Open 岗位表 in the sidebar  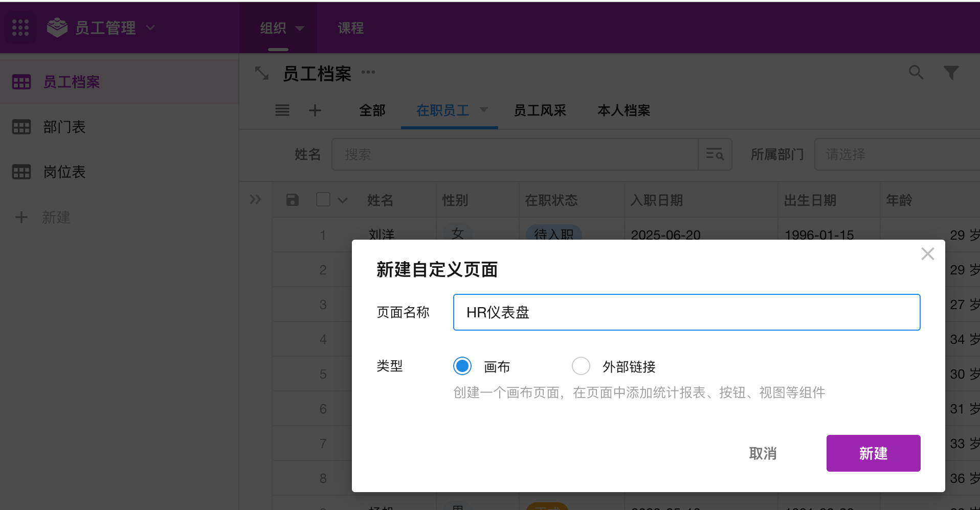(64, 172)
